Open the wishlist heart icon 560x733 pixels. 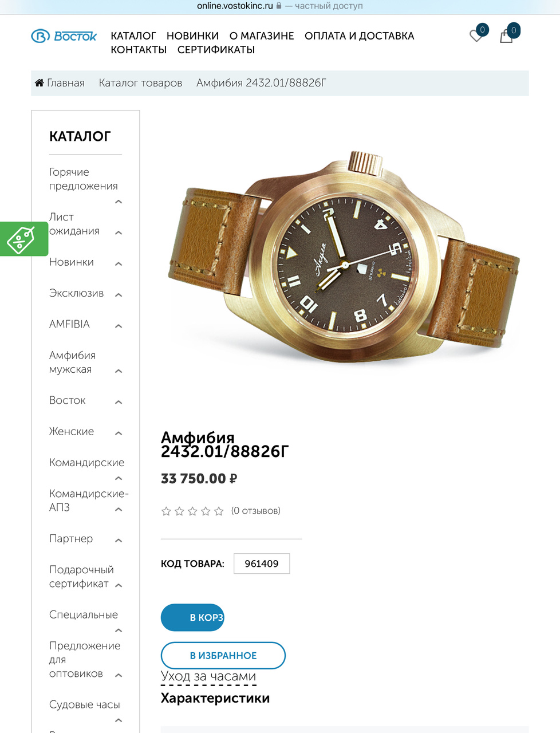point(476,36)
